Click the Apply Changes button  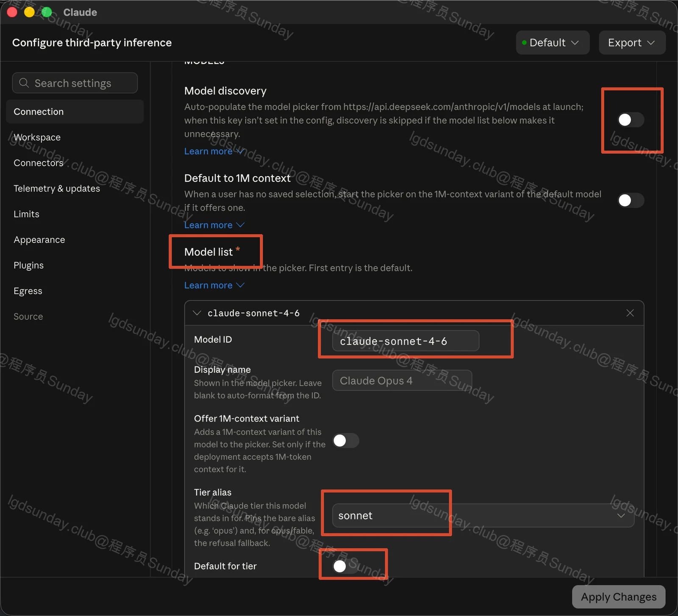(x=619, y=597)
